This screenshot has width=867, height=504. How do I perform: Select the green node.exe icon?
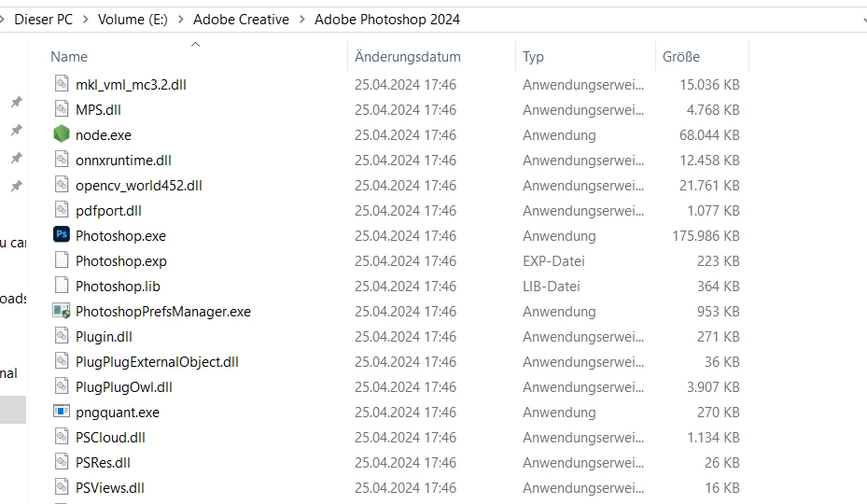click(62, 133)
